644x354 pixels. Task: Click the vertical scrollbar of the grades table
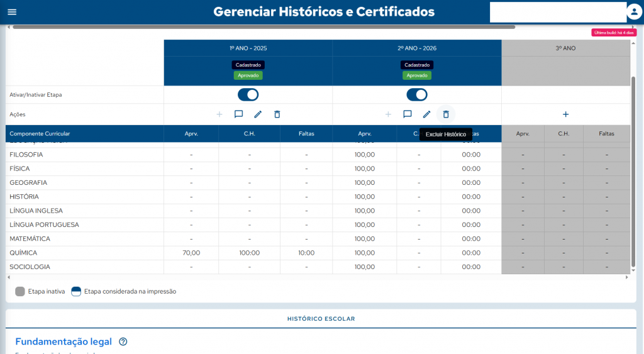click(x=633, y=157)
